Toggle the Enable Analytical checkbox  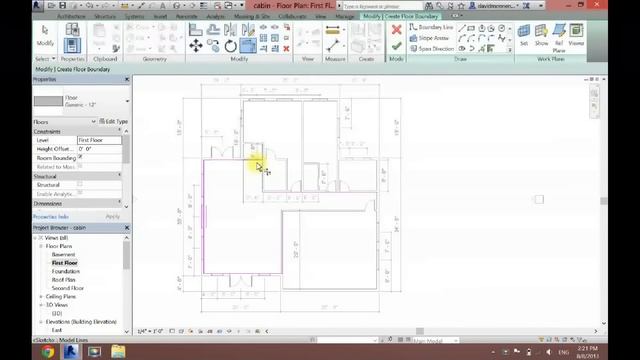click(80, 193)
